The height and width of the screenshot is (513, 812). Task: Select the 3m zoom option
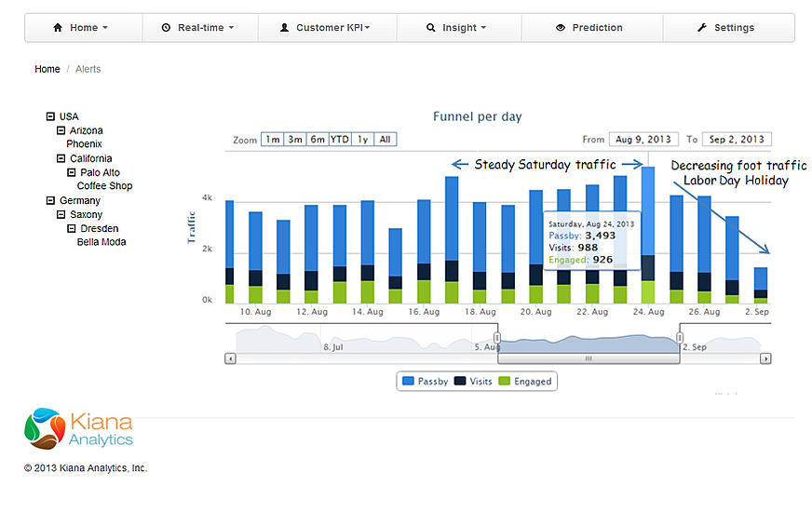pos(295,140)
